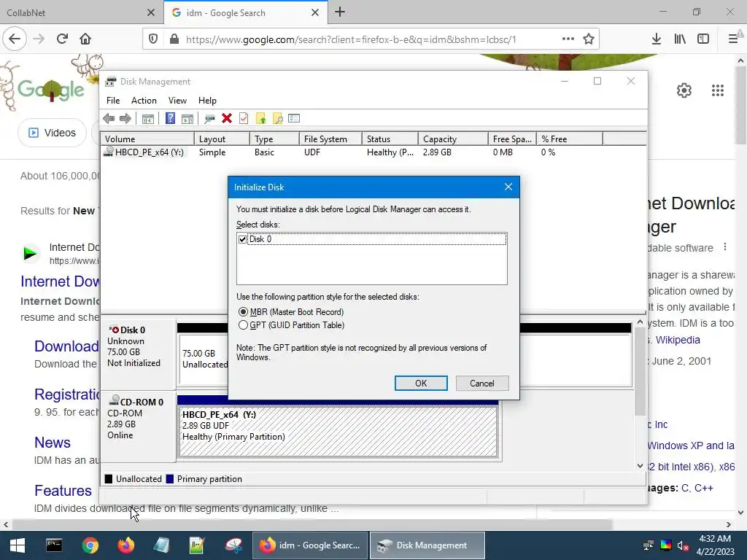Image resolution: width=747 pixels, height=560 pixels.
Task: Sort by the Capacity column header
Action: pyautogui.click(x=453, y=139)
